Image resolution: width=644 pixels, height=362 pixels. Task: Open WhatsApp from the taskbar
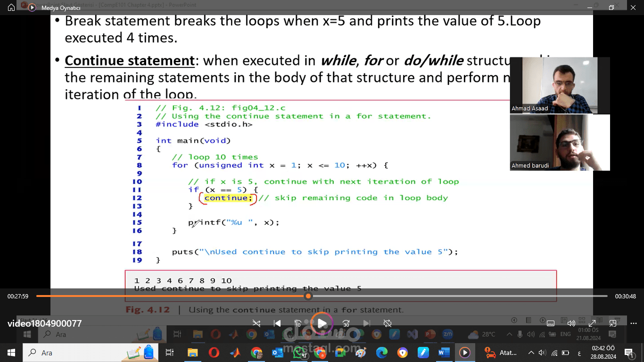pyautogui.click(x=299, y=353)
